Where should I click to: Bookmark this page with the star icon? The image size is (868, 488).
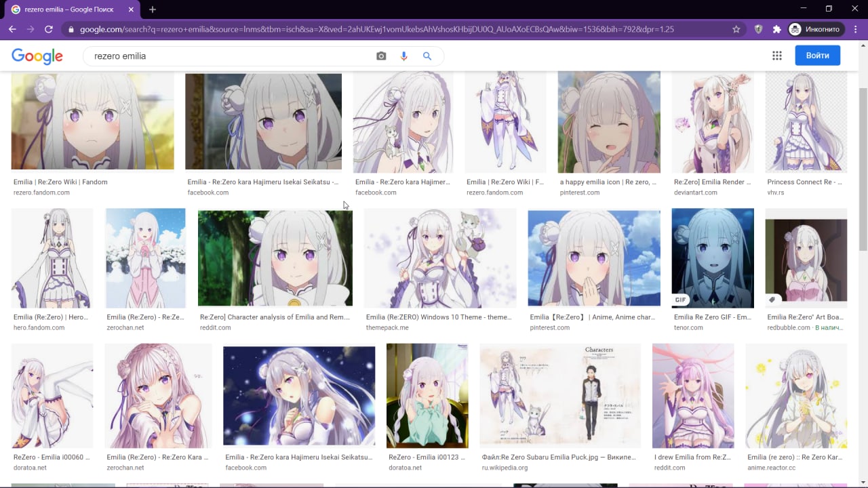point(736,29)
